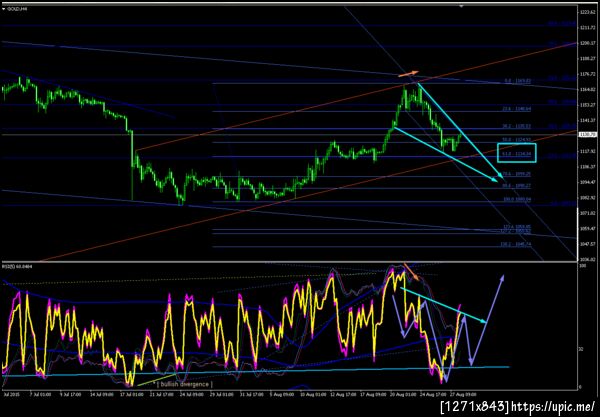The image size is (600, 417).
Task: Click the '21 Jul 17:00' time axis label
Action: click(x=163, y=394)
